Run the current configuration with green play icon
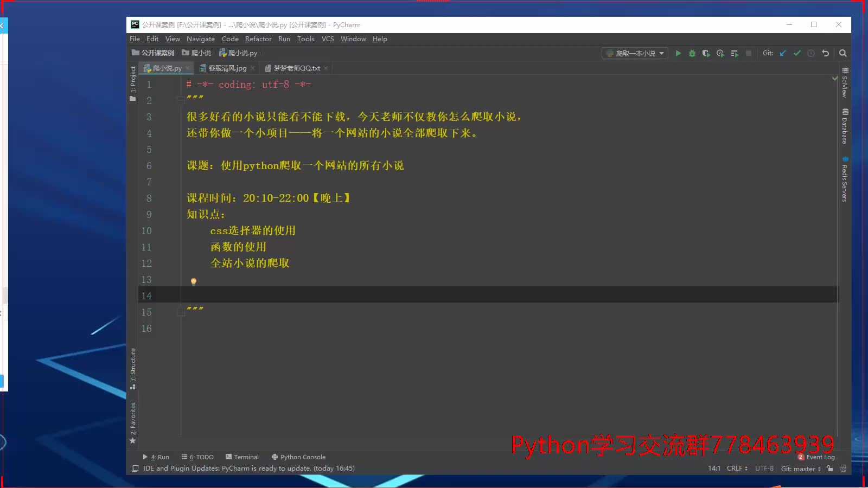 678,53
